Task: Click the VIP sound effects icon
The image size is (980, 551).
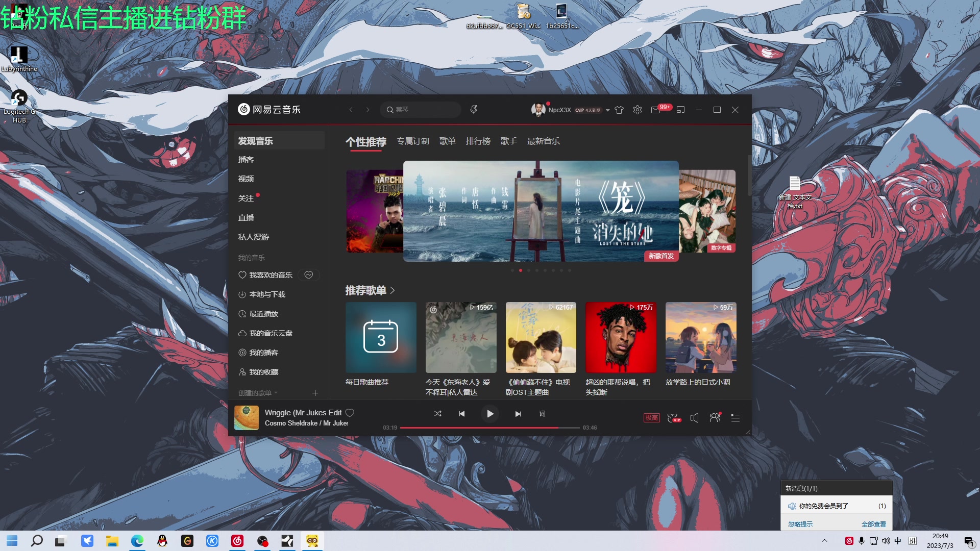Action: pyautogui.click(x=674, y=417)
